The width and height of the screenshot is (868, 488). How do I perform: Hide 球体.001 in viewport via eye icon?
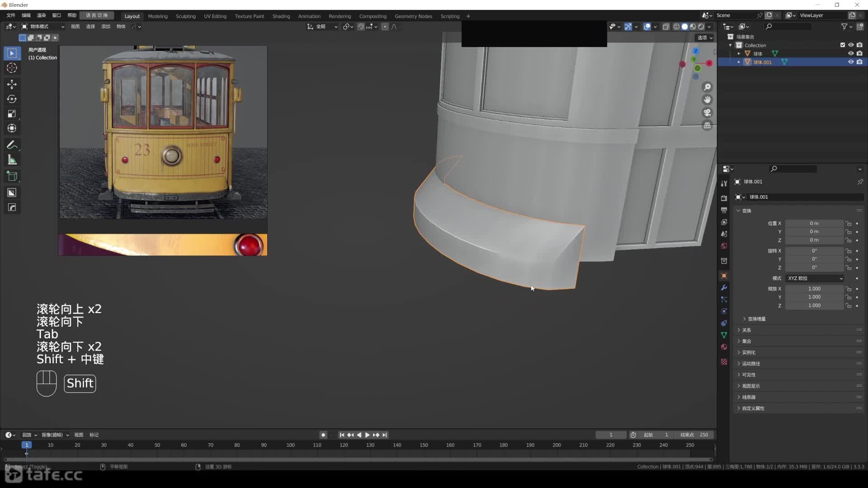[850, 62]
